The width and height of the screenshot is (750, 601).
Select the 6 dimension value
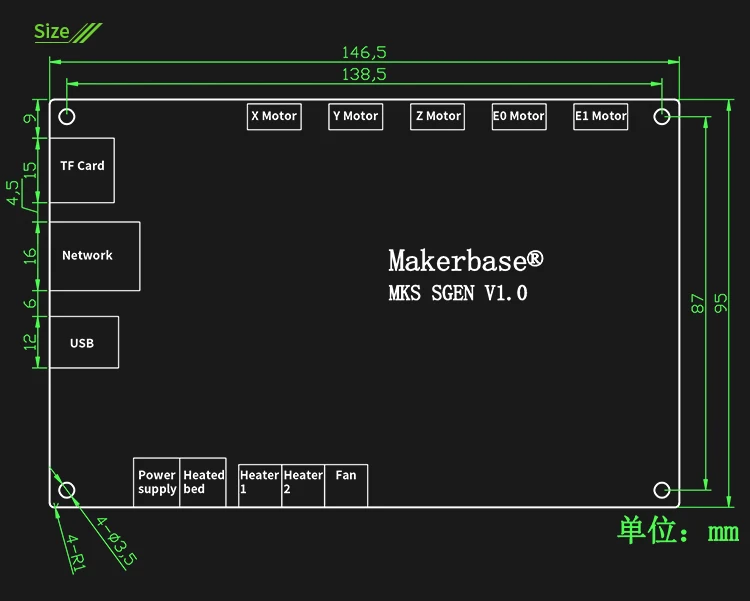point(30,303)
